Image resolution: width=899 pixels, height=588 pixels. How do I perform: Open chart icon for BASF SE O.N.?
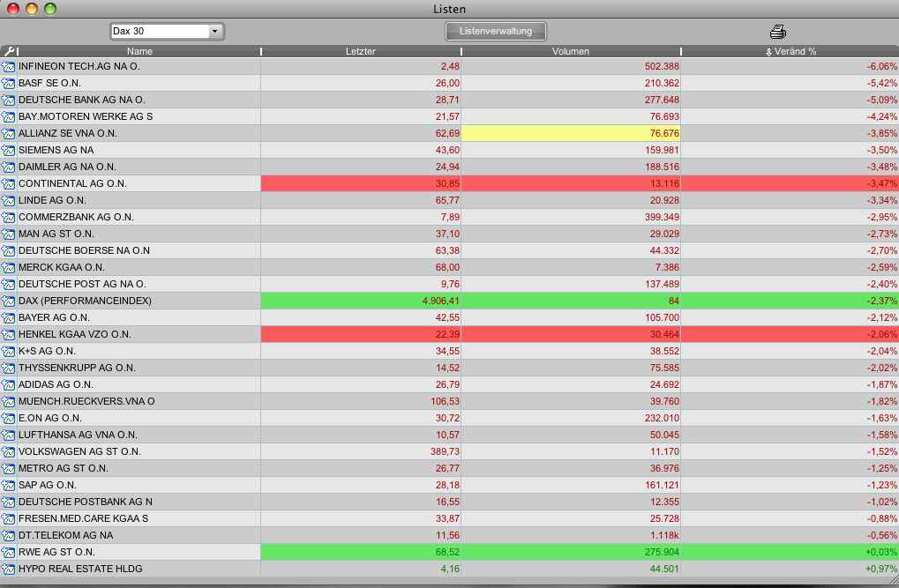(x=9, y=84)
